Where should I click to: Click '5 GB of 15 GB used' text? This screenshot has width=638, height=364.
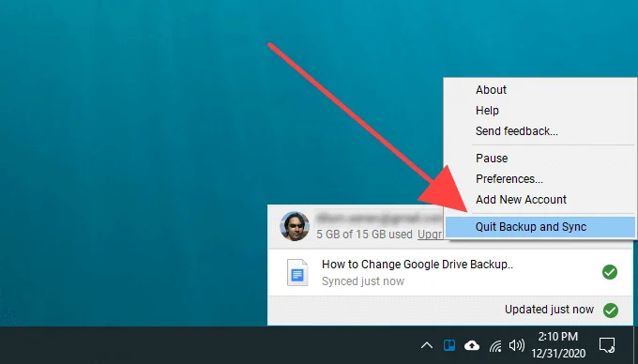coord(365,235)
